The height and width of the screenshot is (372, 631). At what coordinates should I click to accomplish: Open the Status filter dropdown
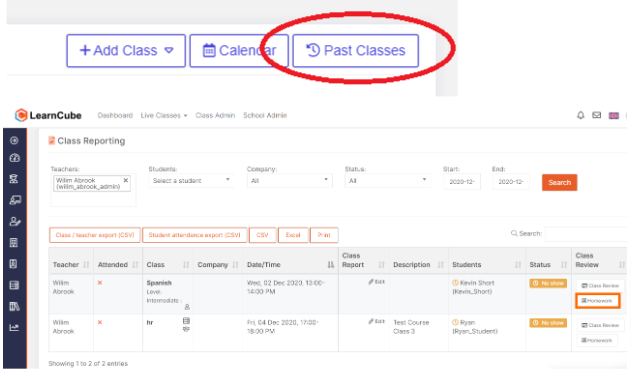(387, 180)
